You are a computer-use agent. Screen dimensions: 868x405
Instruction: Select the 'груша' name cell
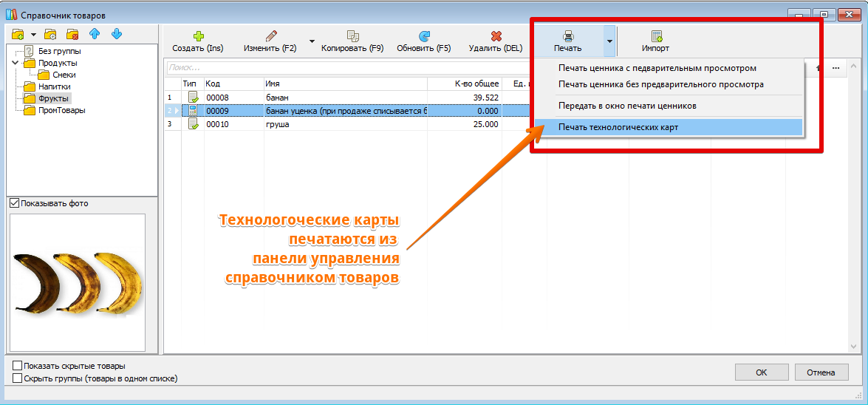[346, 125]
